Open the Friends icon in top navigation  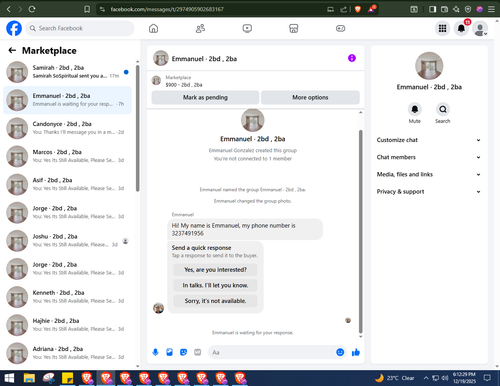click(200, 29)
